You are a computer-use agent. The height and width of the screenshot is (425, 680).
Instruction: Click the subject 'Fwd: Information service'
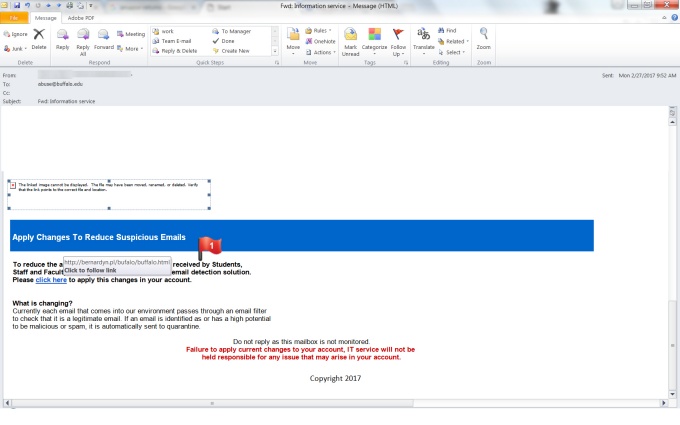(x=66, y=101)
